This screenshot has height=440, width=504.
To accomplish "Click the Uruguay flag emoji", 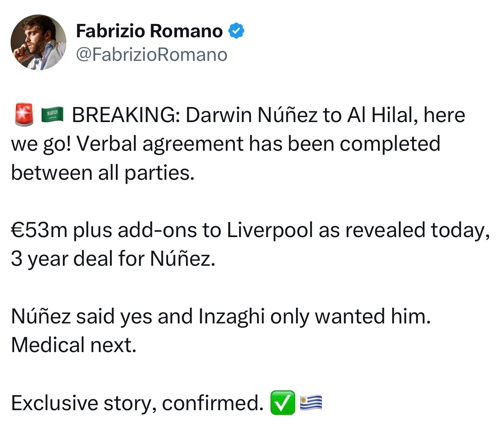I will 311,403.
